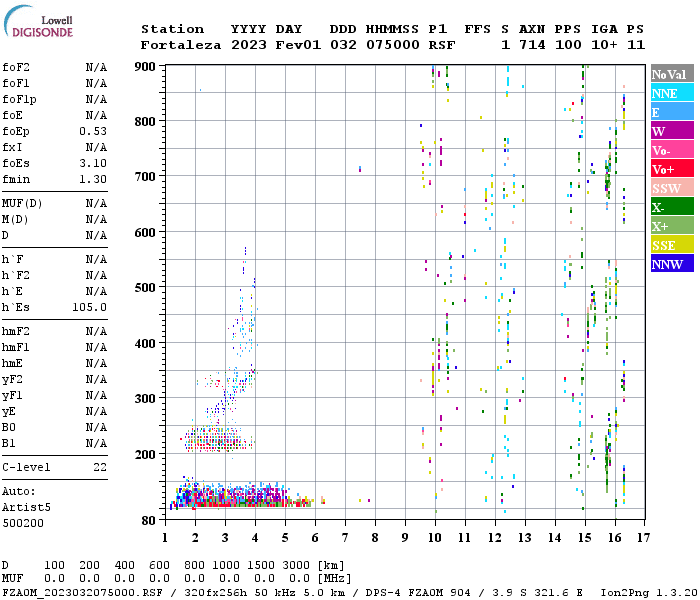Viewport: 700px width, 600px height.
Task: Click the IGA value 10+
Action: pyautogui.click(x=604, y=45)
